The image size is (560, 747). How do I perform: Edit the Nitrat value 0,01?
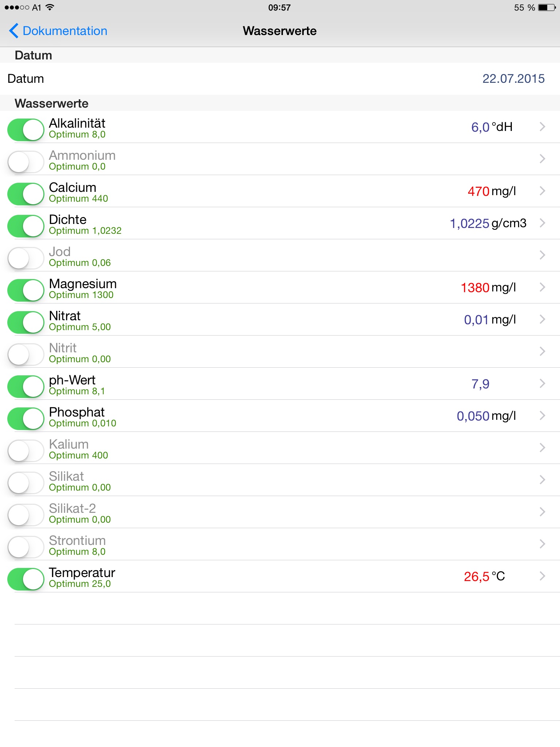coord(476,320)
